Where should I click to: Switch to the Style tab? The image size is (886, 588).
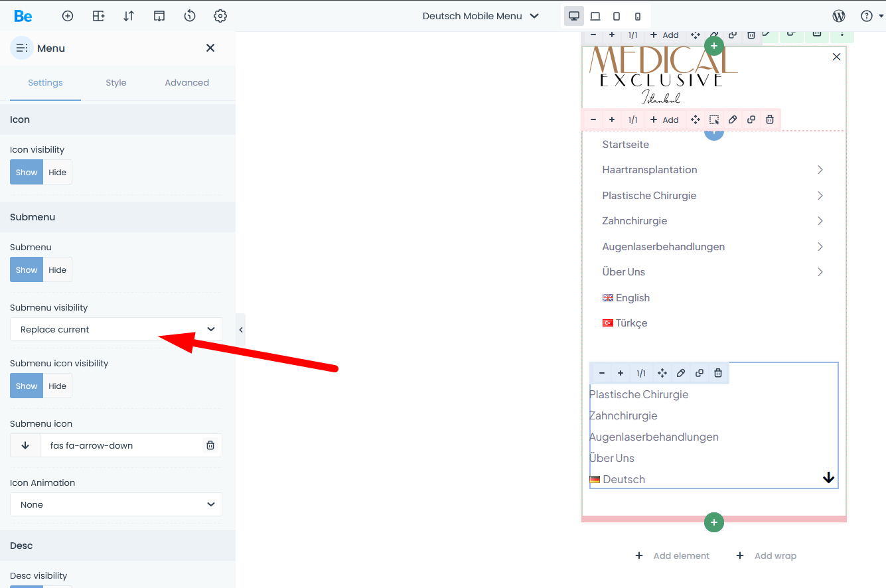pos(116,83)
